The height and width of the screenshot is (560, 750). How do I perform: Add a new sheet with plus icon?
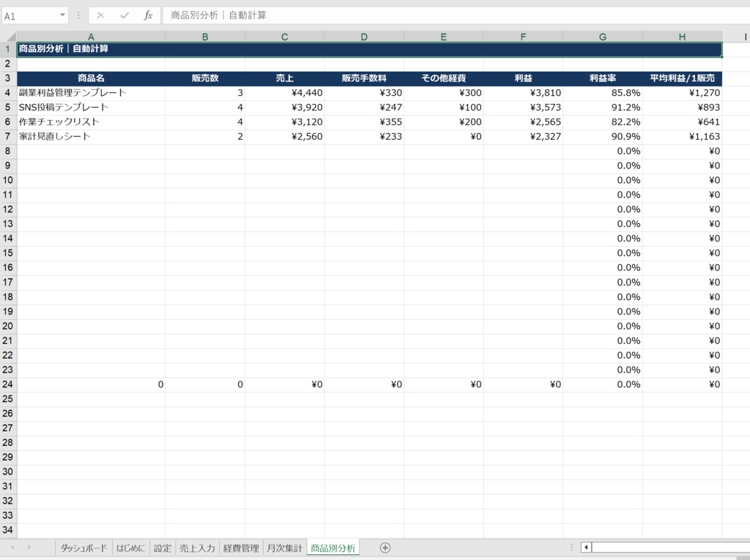point(385,548)
